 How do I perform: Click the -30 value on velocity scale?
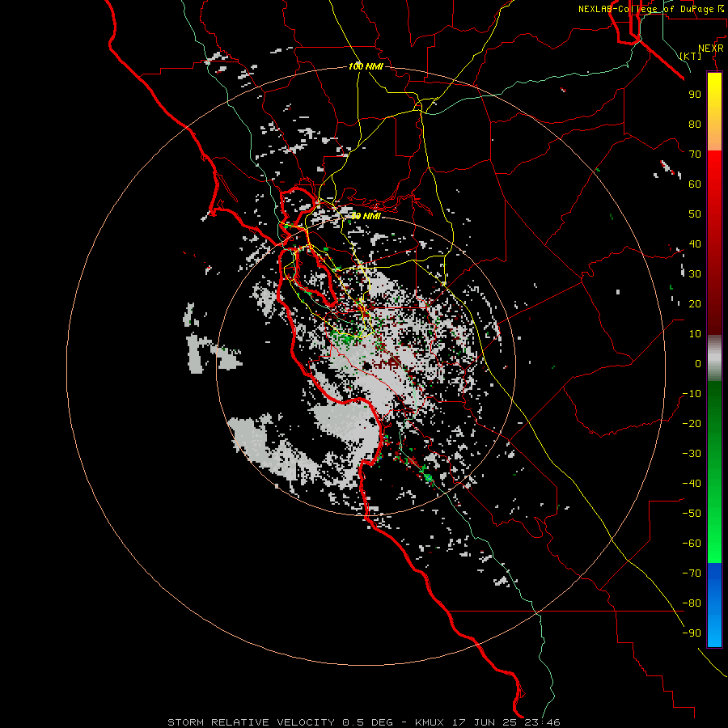692,454
